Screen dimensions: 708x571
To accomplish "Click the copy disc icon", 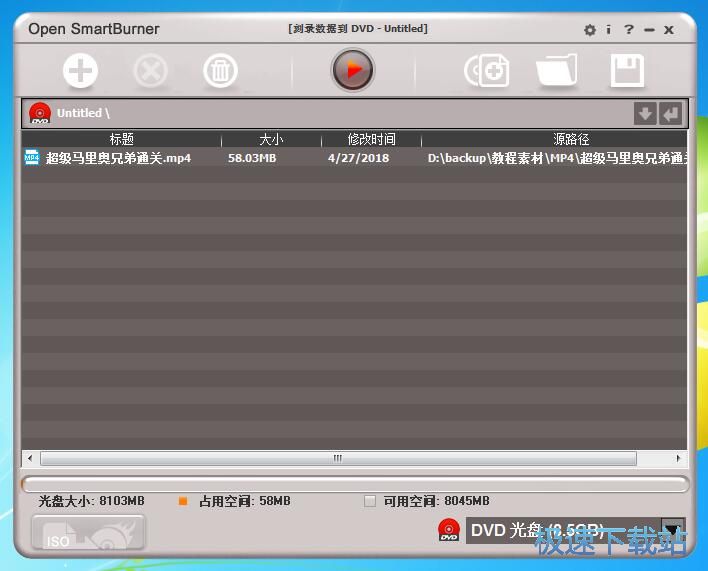I will pos(487,70).
